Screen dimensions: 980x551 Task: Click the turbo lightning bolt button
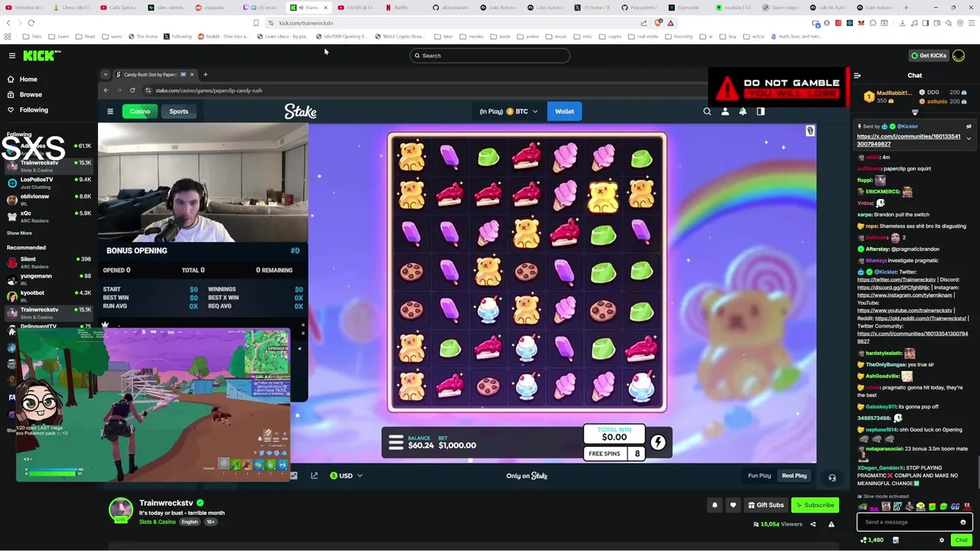point(658,442)
